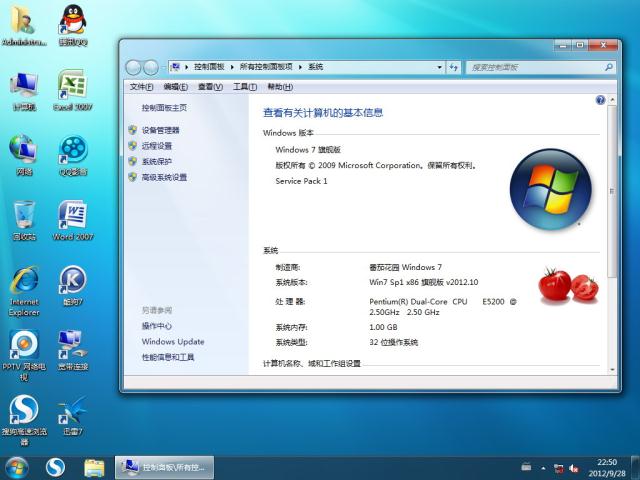The height and width of the screenshot is (480, 640).
Task: Click the Back navigation button
Action: [x=133, y=67]
